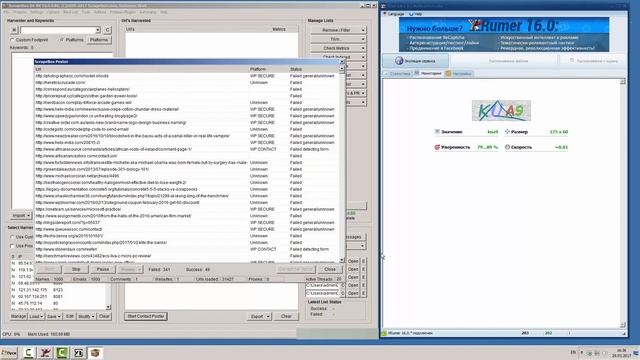
Task: Click the Значение icon in Rumer
Action: click(x=437, y=131)
